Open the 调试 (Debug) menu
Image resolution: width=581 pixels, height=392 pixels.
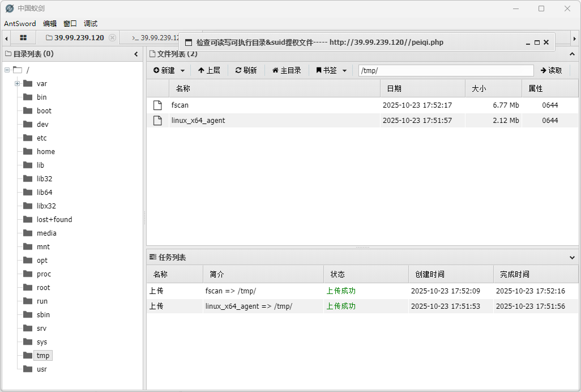click(x=91, y=24)
